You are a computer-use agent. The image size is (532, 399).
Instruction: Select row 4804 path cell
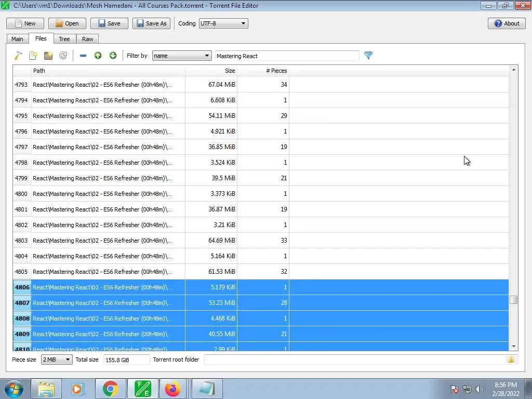pos(108,256)
